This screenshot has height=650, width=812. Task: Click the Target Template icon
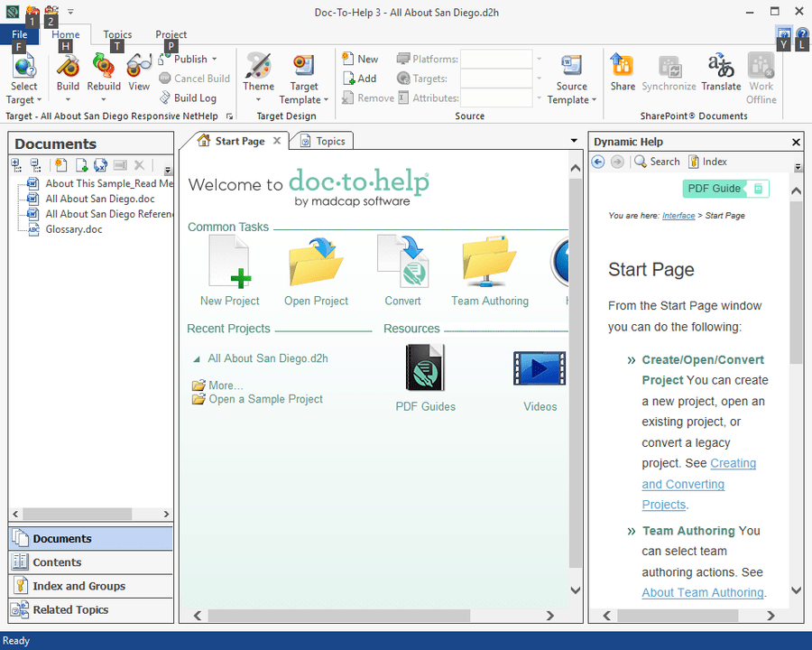tap(303, 66)
